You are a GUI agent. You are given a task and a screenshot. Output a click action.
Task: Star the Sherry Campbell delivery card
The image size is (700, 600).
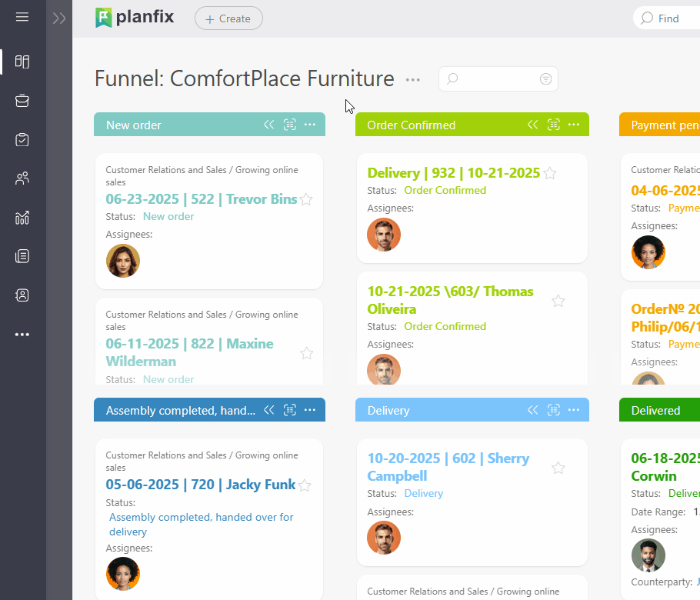tap(558, 467)
